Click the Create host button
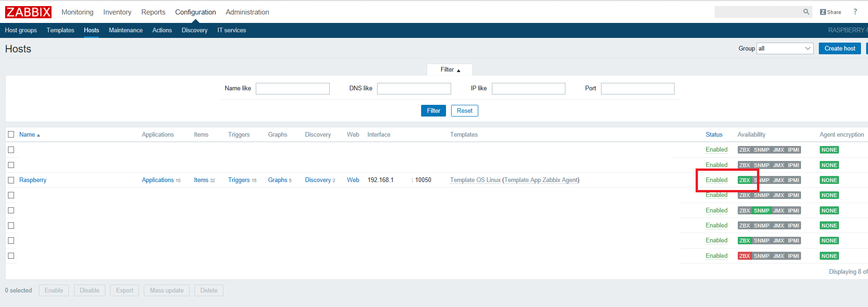Screen dimensions: 868x307 click(840, 49)
